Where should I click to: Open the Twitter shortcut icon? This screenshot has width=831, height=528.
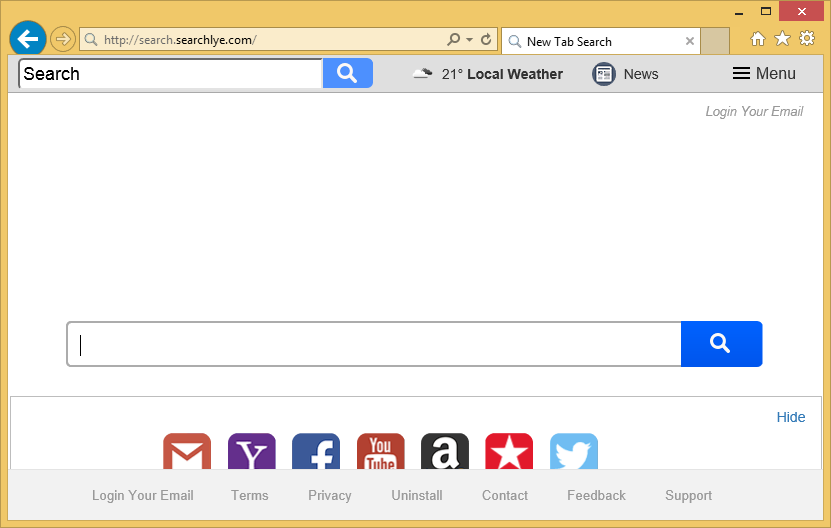coord(574,452)
